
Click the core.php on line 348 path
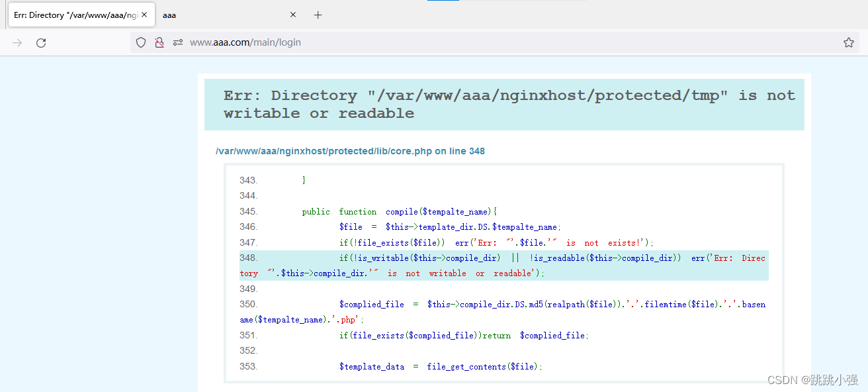350,151
